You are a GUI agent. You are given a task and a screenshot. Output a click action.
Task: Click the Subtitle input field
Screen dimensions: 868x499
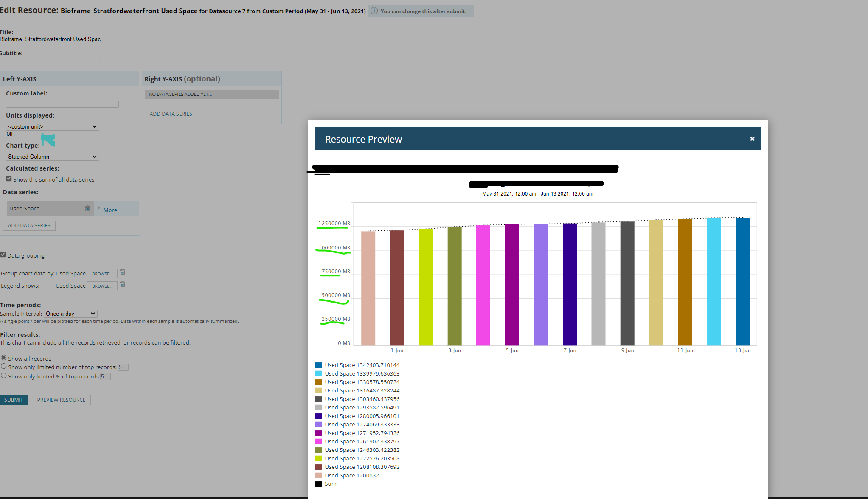51,61
